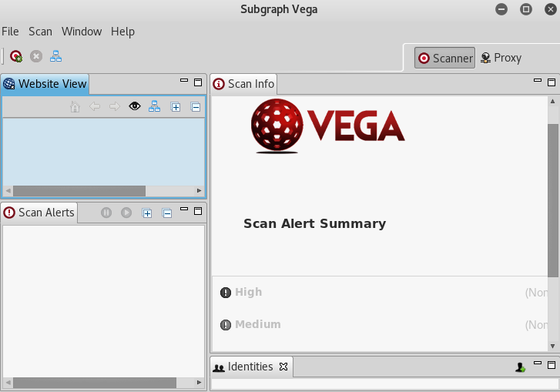Screen dimensions: 560x392
Task: Maximize the Scan Info panel
Action: click(x=551, y=82)
